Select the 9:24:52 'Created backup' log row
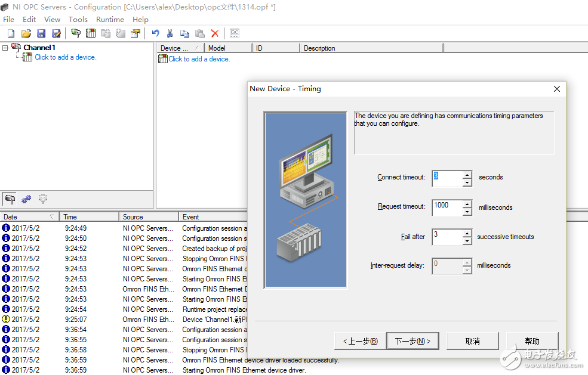This screenshot has height=375, width=588. [124, 249]
